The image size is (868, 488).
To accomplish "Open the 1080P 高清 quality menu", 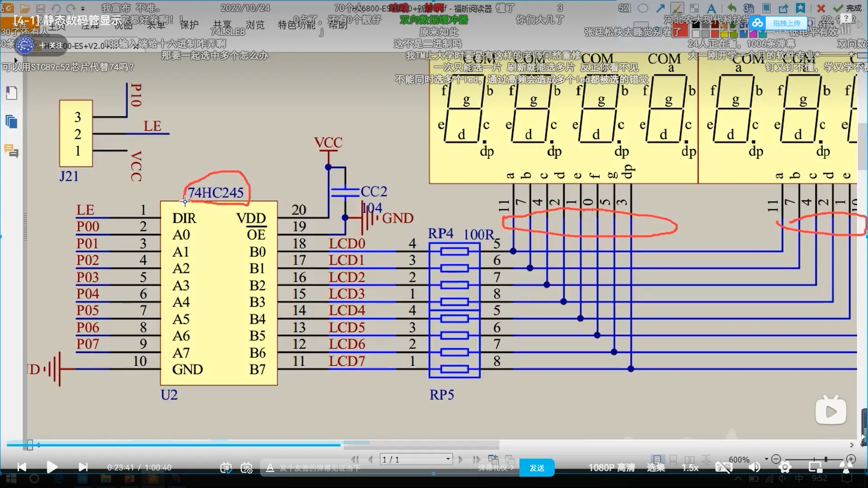I will pyautogui.click(x=611, y=468).
